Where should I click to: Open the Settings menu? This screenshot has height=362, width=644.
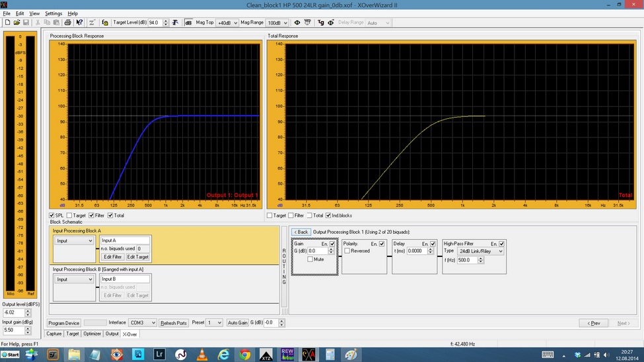(x=54, y=13)
